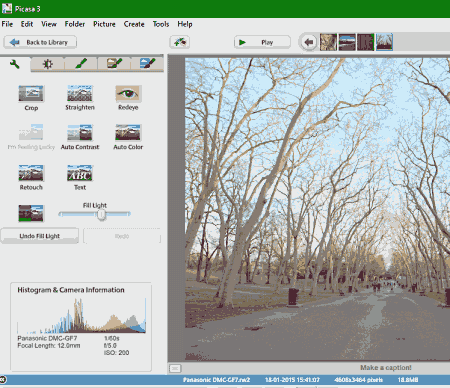Click the Make a caption field

tap(386, 368)
